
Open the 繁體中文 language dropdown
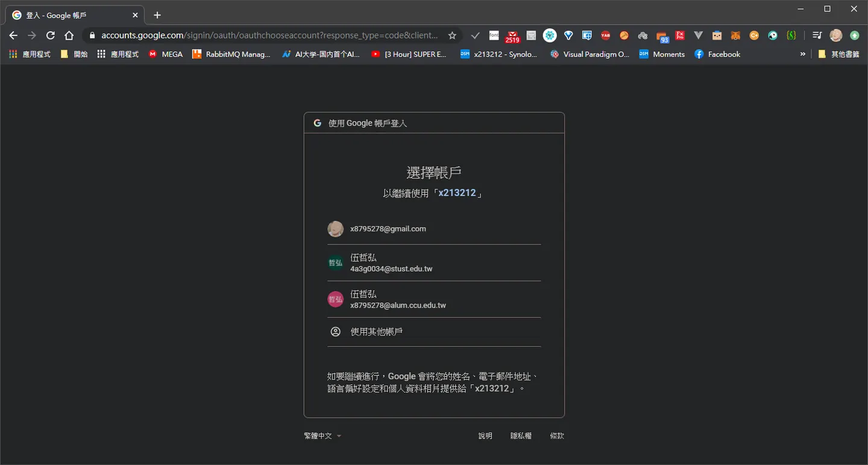click(322, 435)
